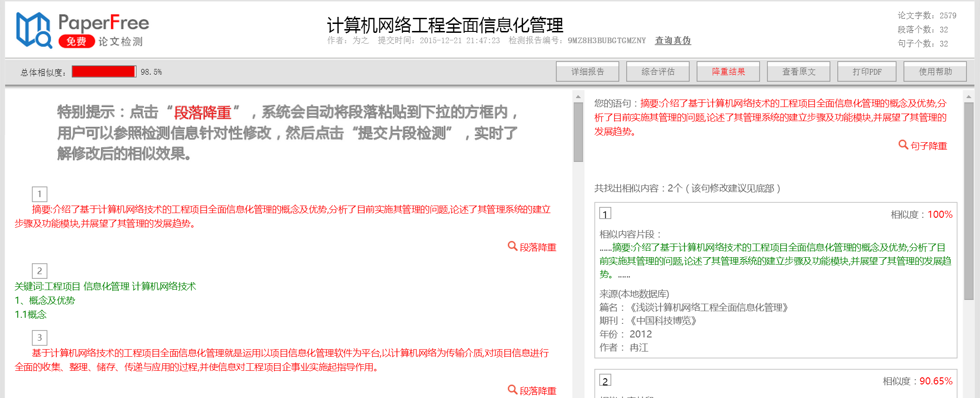Click the 98.5% similarity value
This screenshot has height=398, width=980.
[x=151, y=72]
